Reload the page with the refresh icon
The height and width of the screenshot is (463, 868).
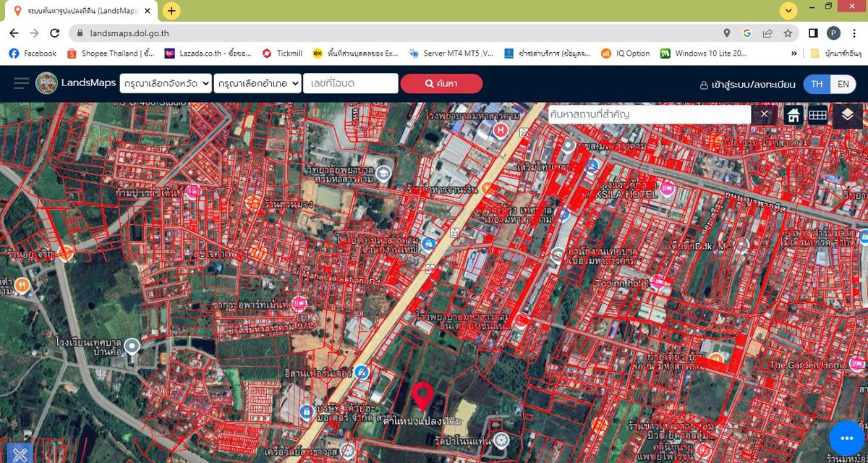(54, 33)
